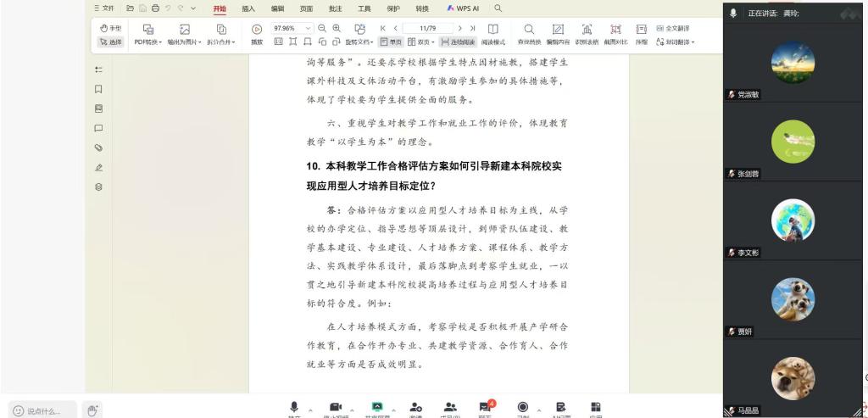868x418 pixels.
Task: Open the bookmark panel in left sidebar
Action: click(x=98, y=89)
